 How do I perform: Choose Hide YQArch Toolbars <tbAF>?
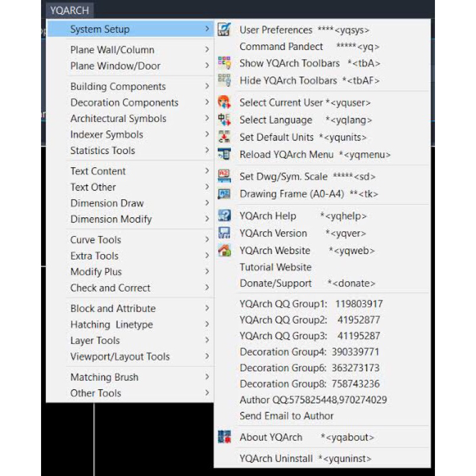click(322, 80)
